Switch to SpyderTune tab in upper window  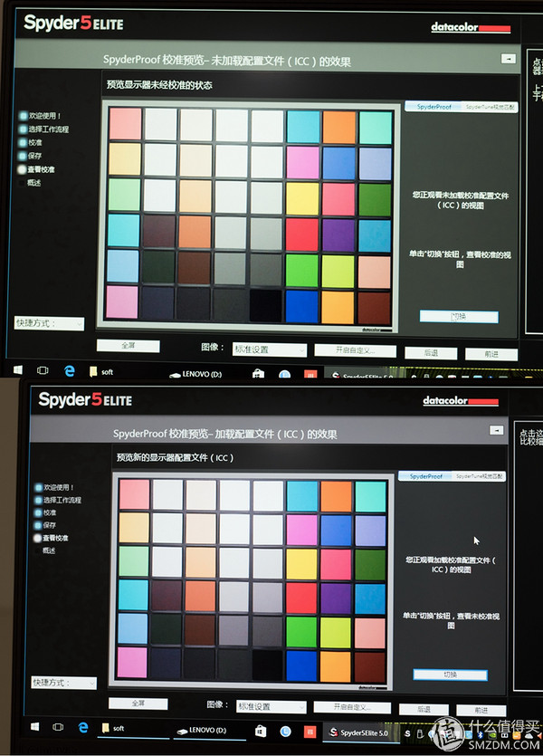click(490, 107)
